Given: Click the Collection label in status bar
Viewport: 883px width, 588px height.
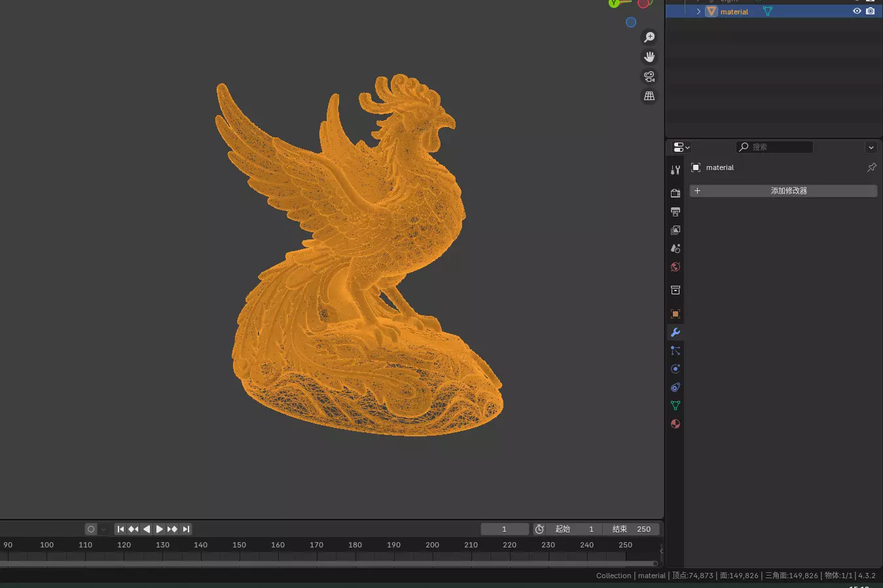Looking at the screenshot, I should pyautogui.click(x=613, y=576).
